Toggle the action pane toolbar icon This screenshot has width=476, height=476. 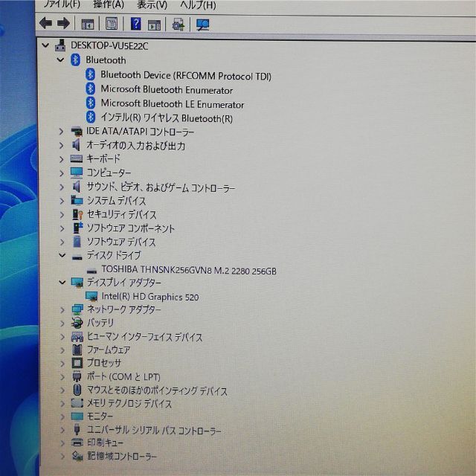coord(154,25)
